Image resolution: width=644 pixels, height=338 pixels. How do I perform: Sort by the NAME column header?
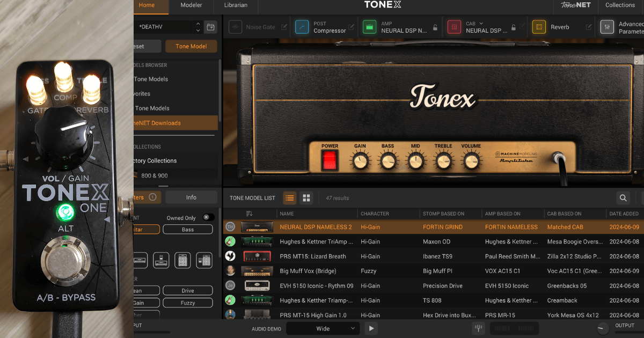click(286, 214)
